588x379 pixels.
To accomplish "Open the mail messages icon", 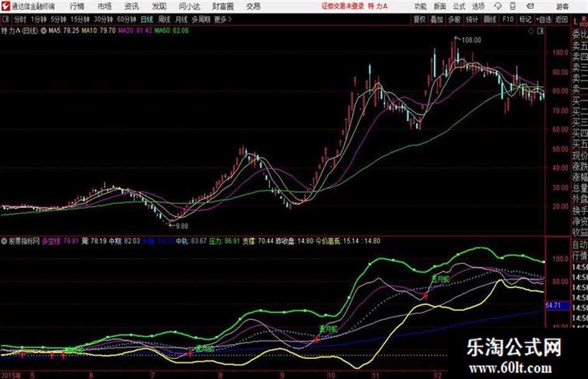I will click(x=530, y=6).
